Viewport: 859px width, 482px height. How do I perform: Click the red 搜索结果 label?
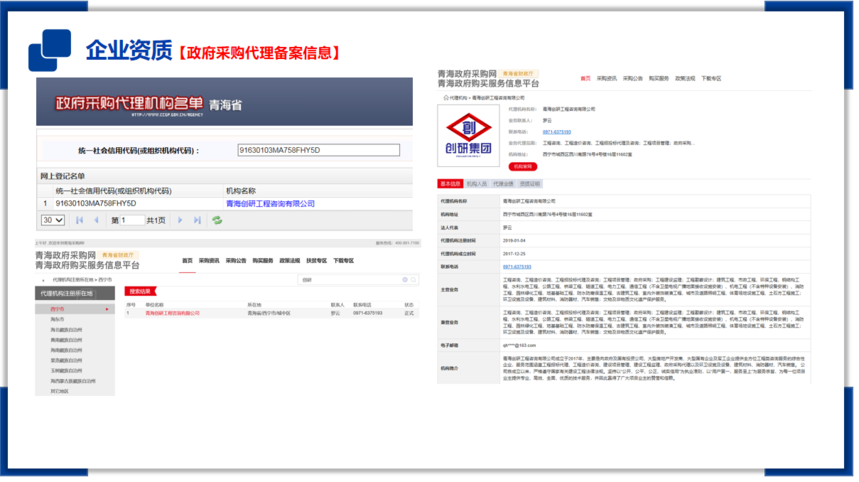[x=141, y=291]
